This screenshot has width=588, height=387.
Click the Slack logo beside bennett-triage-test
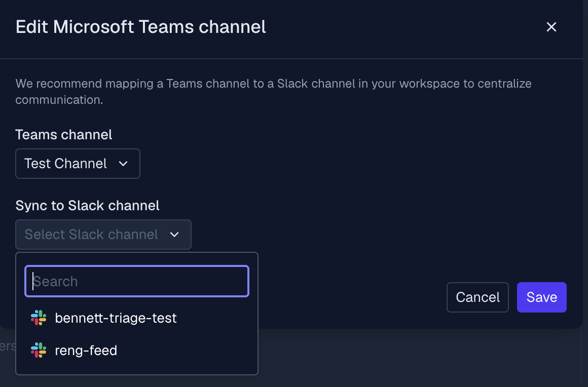pos(39,318)
